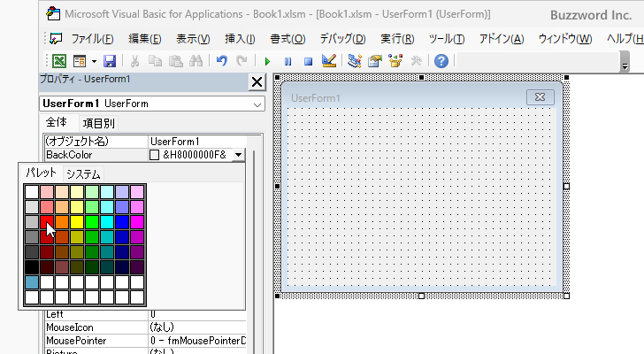Viewport: 644px width, 354px height.
Task: Undo last action with blue arrow
Action: (x=222, y=61)
